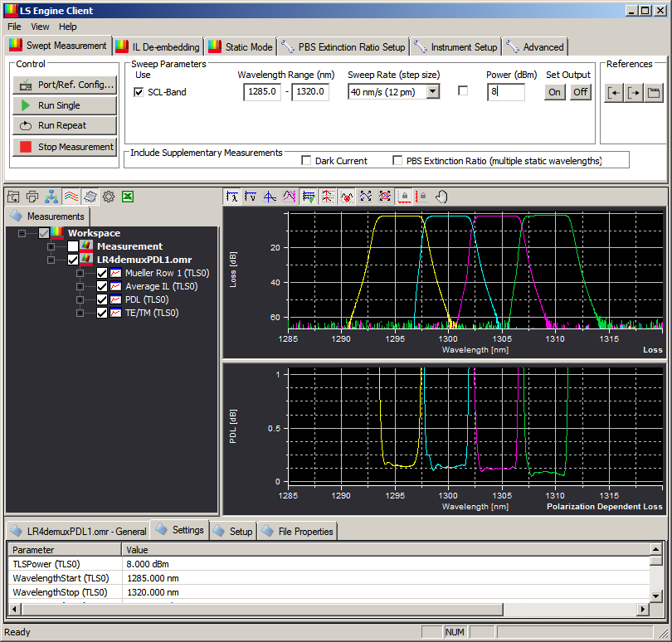Click the printer icon in the workspace toolbar
Viewport: 672px width, 642px height.
(32, 197)
